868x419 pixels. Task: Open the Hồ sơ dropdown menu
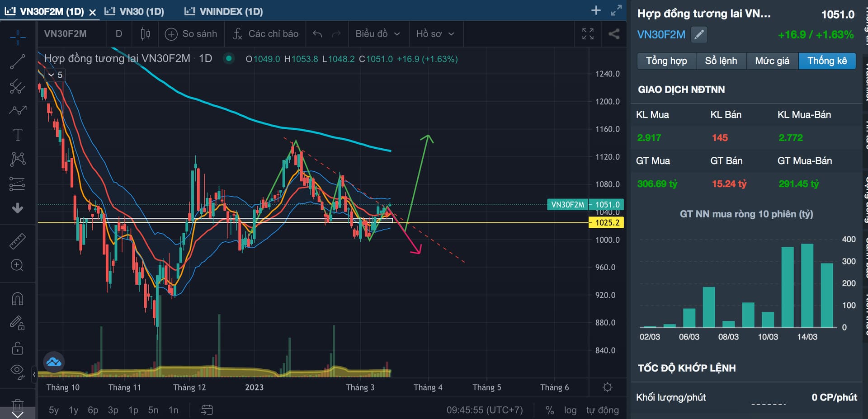click(435, 34)
